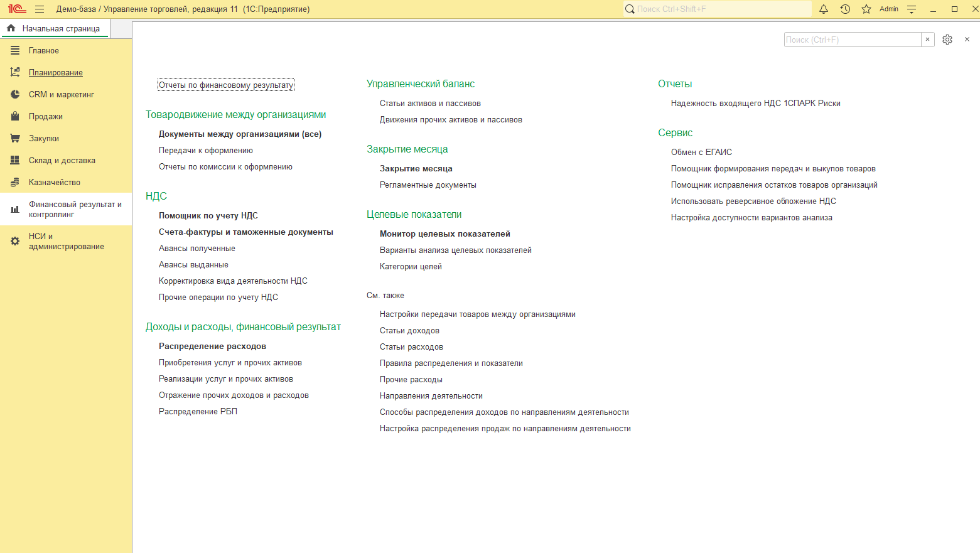Click the global search field in the title bar
980x553 pixels.
coord(717,9)
